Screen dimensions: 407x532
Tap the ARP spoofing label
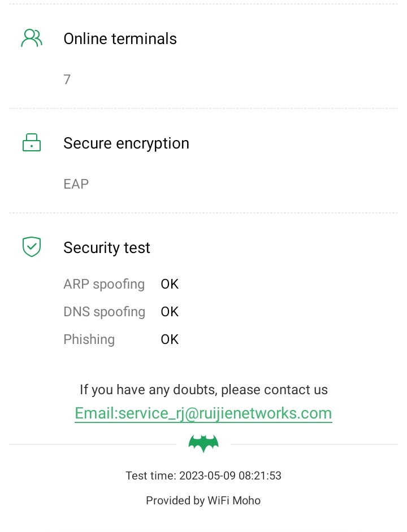(104, 284)
